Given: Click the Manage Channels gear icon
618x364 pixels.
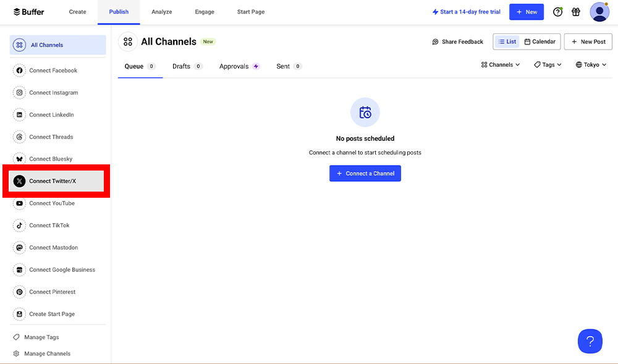Looking at the screenshot, I should point(16,353).
